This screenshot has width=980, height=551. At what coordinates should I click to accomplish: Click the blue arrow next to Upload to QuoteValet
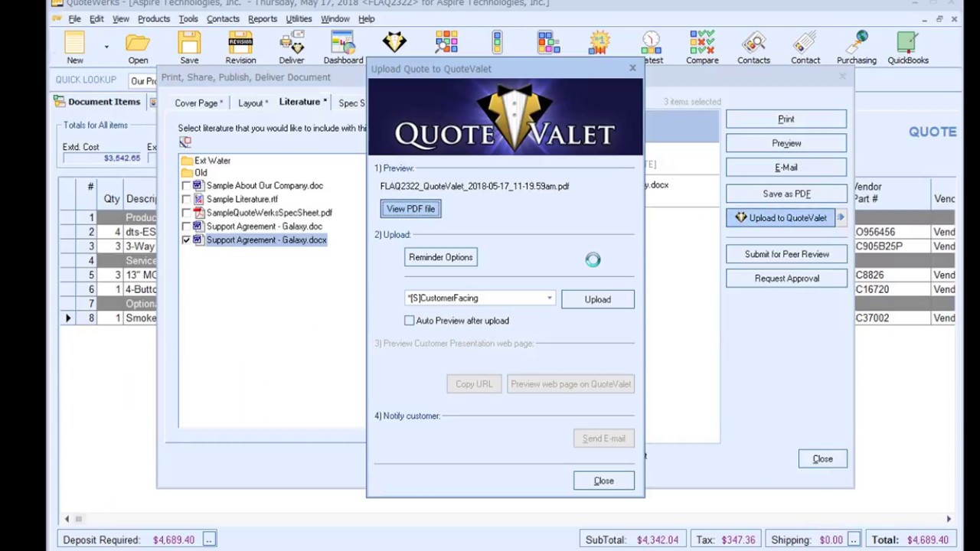pyautogui.click(x=841, y=218)
